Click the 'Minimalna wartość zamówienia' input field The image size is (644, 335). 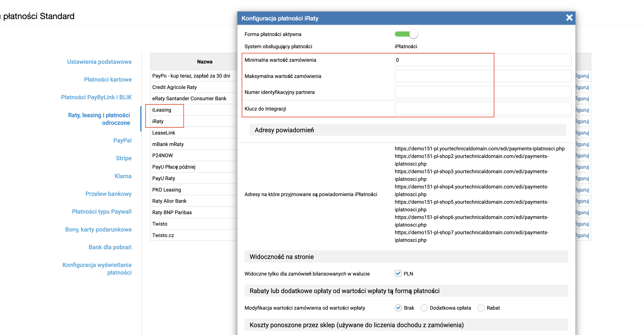[x=483, y=60]
